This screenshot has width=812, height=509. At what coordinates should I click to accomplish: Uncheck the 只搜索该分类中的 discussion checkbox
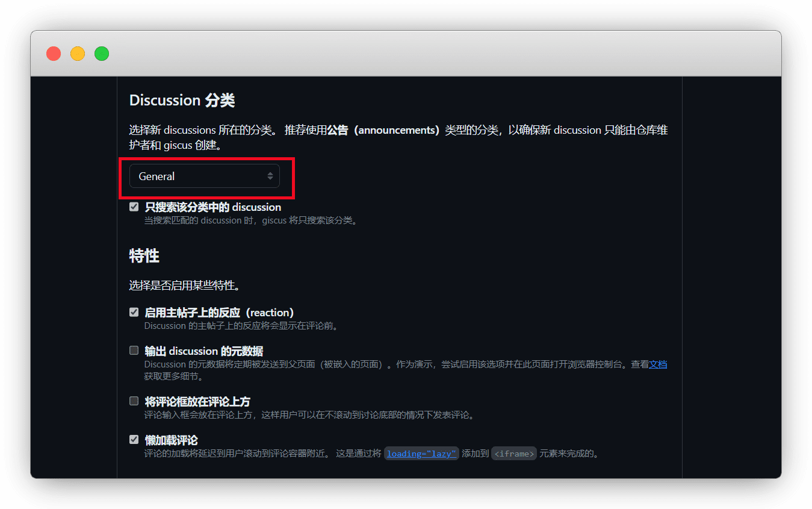(x=134, y=207)
